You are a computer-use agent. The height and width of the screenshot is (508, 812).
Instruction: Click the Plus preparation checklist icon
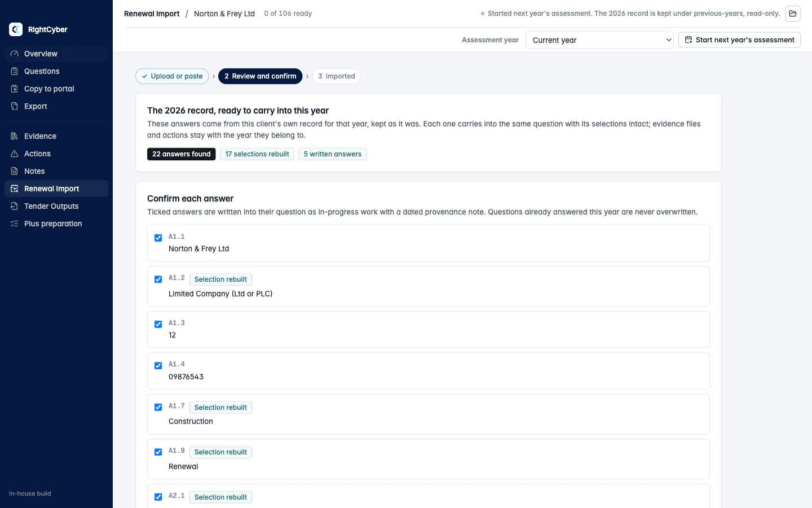tap(15, 224)
